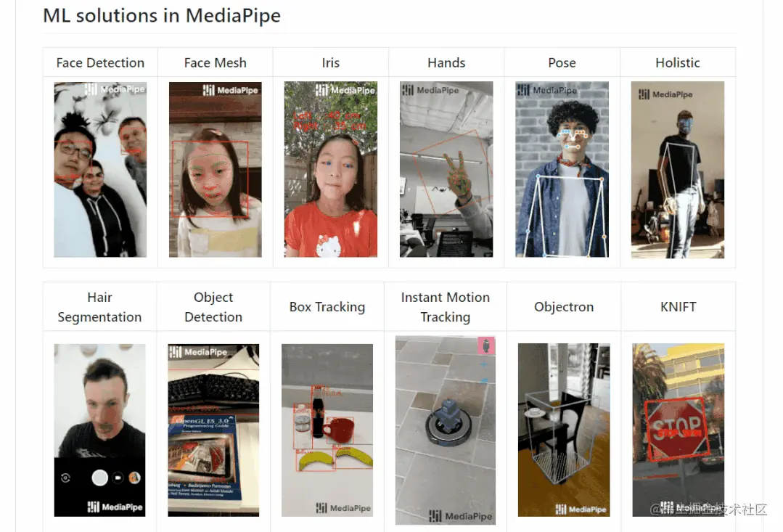Image resolution: width=783 pixels, height=532 pixels.
Task: Click the ML solutions in MediaPipe heading
Action: pyautogui.click(x=162, y=15)
